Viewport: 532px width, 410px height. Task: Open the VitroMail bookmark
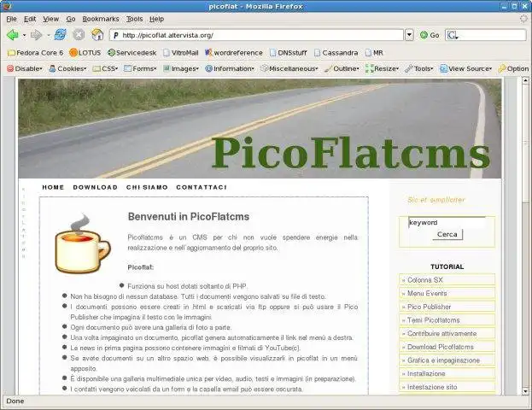click(x=180, y=53)
